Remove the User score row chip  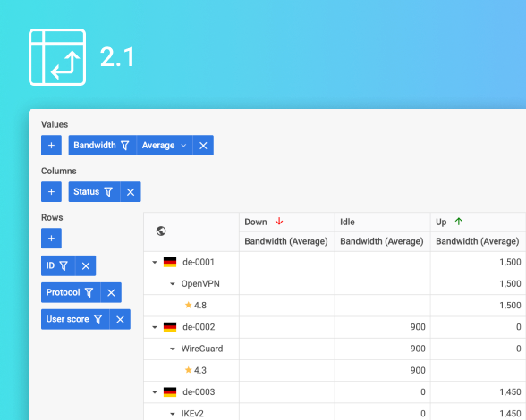tap(120, 319)
